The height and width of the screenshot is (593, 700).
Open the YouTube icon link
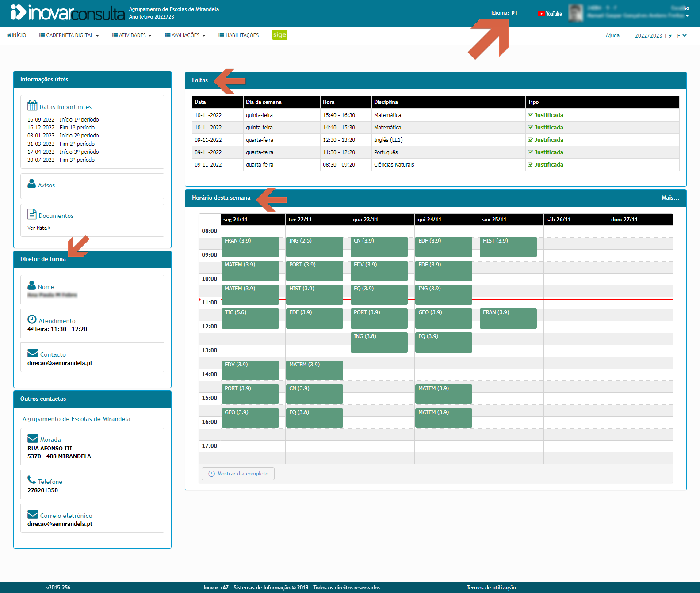pos(549,14)
